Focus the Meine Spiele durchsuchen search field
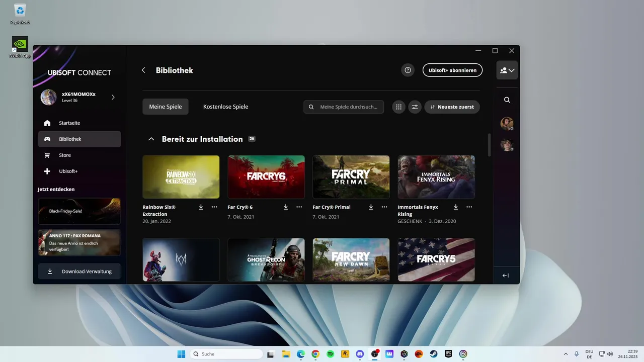Screen dimensions: 644x362 344,107
